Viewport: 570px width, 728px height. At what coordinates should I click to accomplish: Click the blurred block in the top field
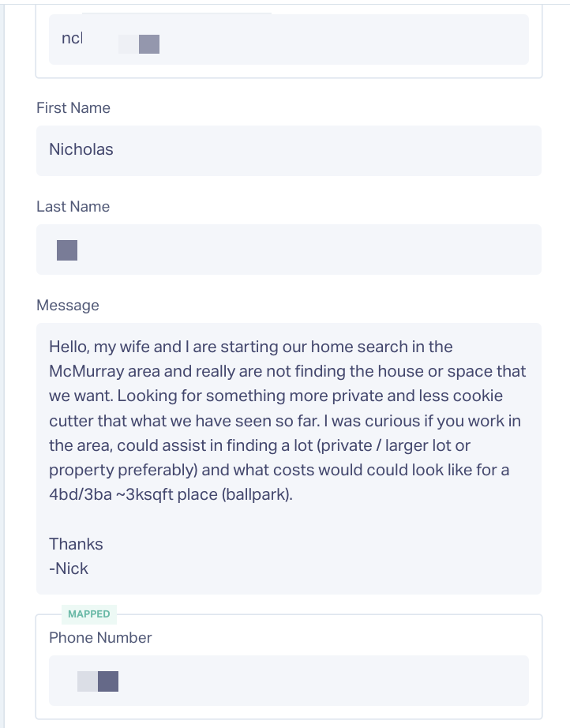[x=140, y=44]
